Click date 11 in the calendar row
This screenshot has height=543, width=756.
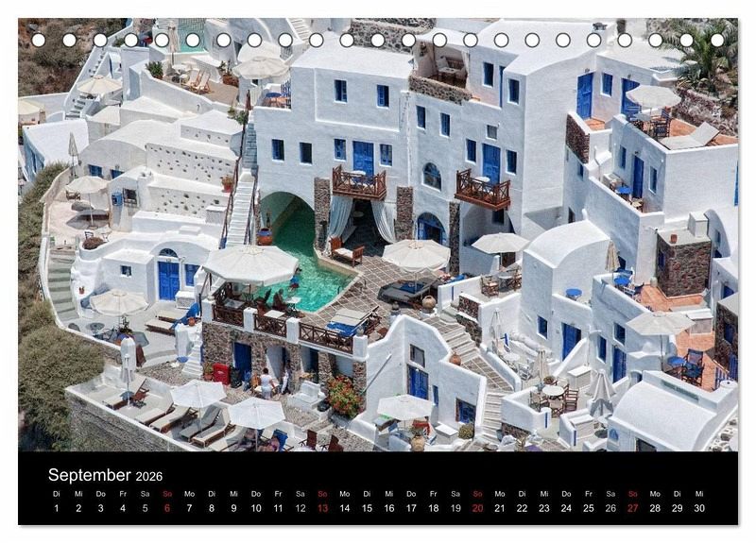coord(278,508)
